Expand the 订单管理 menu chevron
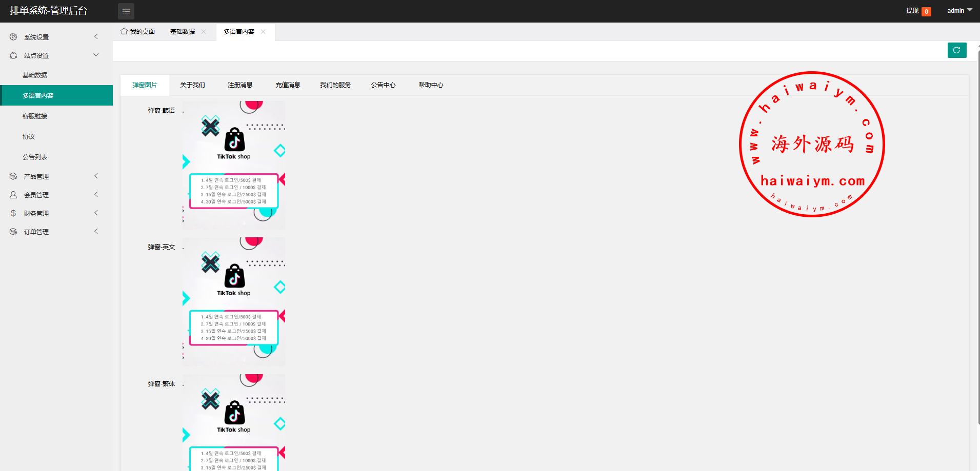The height and width of the screenshot is (471, 980). (x=96, y=232)
